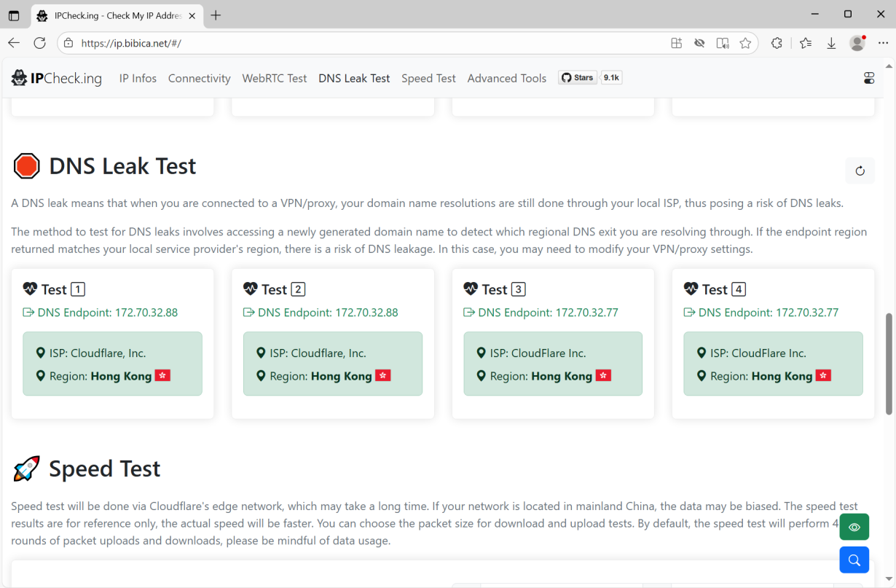Click the green eye floating button
The image size is (896, 588).
[854, 527]
